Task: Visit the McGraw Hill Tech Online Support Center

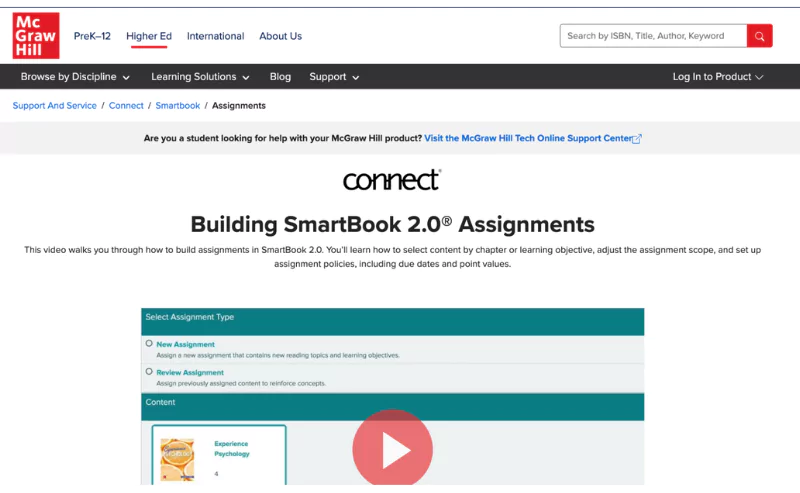Action: pyautogui.click(x=528, y=138)
